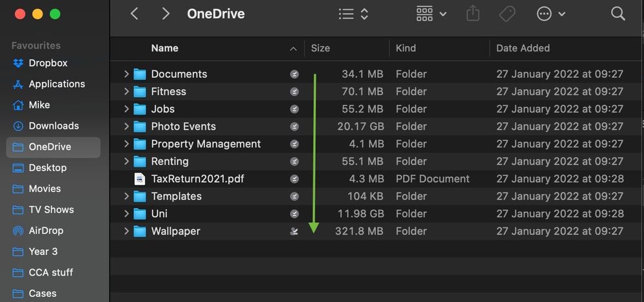644x302 pixels.
Task: Expand the Templates folder
Action: [x=126, y=196]
